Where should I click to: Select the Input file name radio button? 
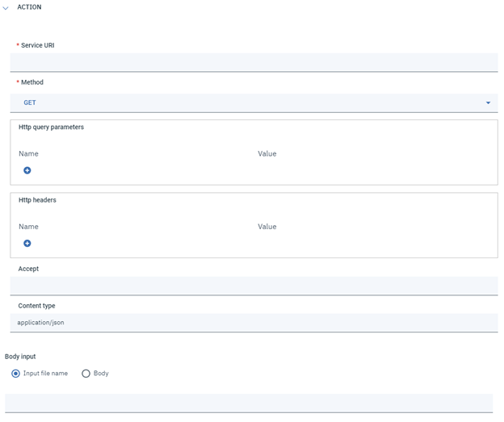tap(16, 374)
